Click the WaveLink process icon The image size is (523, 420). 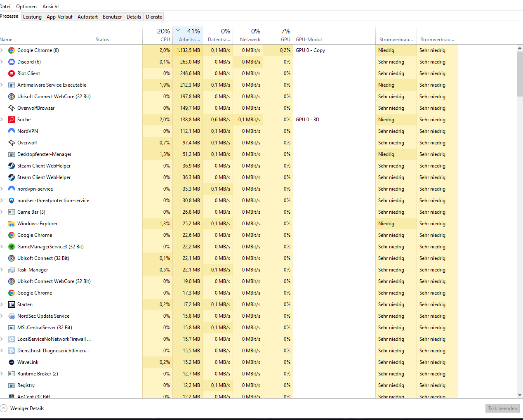click(x=12, y=362)
